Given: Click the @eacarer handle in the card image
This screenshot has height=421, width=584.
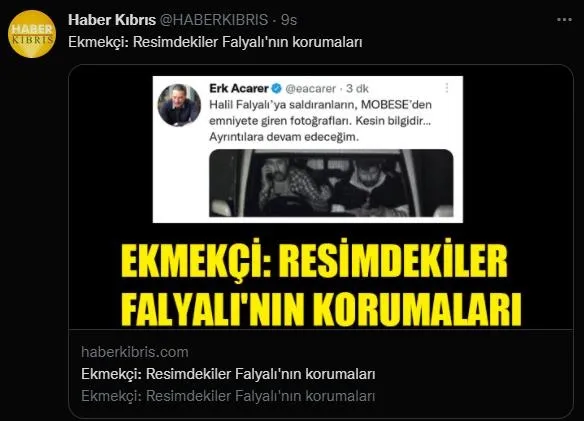Looking at the screenshot, I should click(311, 89).
